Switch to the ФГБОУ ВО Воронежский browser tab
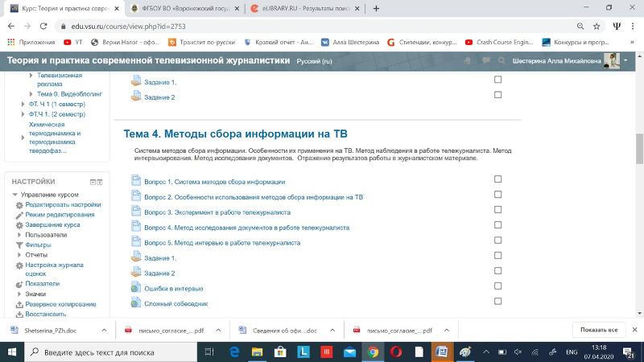Image resolution: width=644 pixels, height=362 pixels. [182, 8]
